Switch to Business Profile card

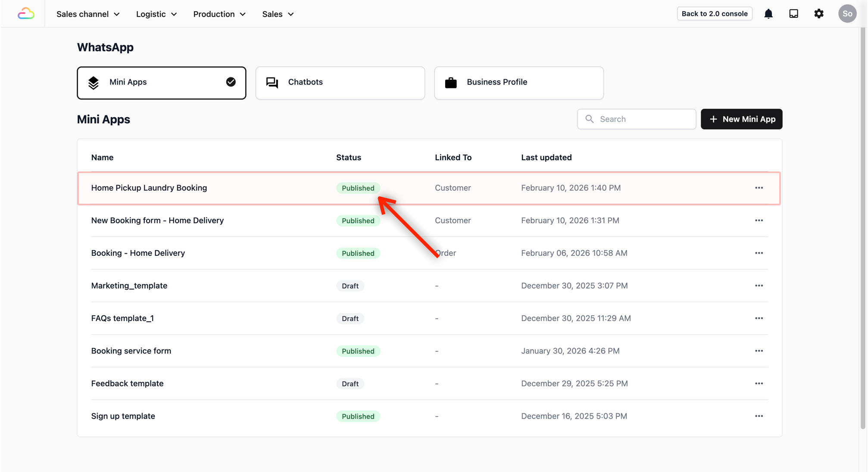click(x=518, y=83)
